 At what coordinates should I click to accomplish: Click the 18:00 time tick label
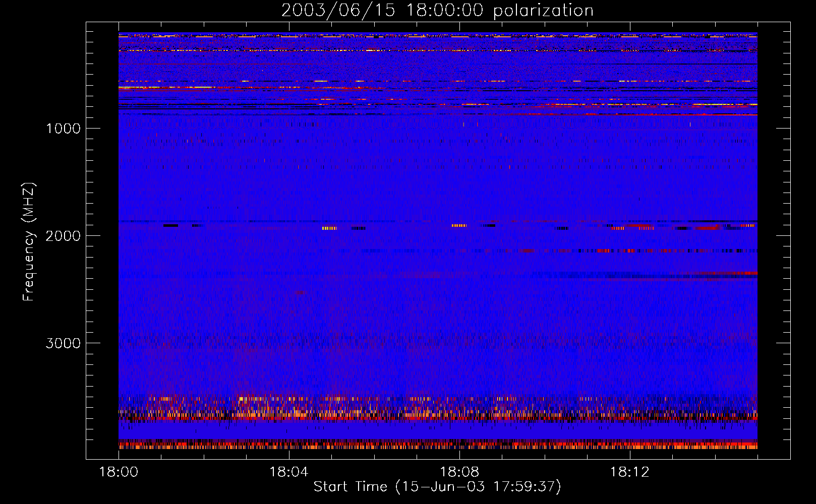119,472
